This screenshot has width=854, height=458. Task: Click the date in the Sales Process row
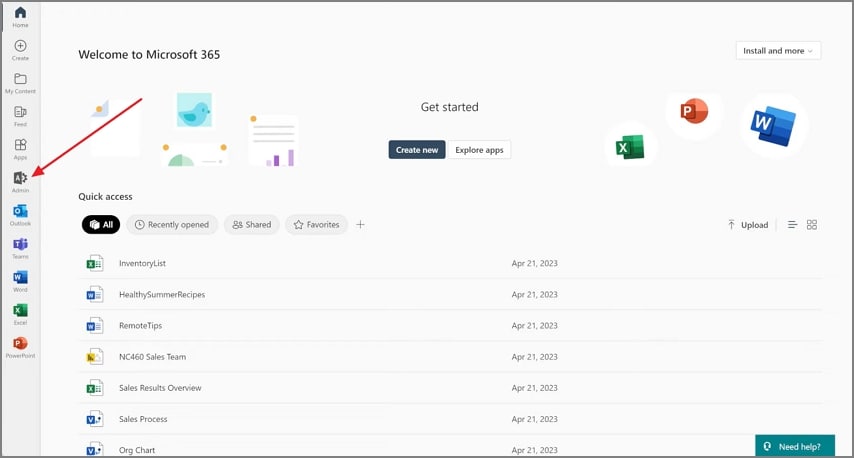pos(534,419)
